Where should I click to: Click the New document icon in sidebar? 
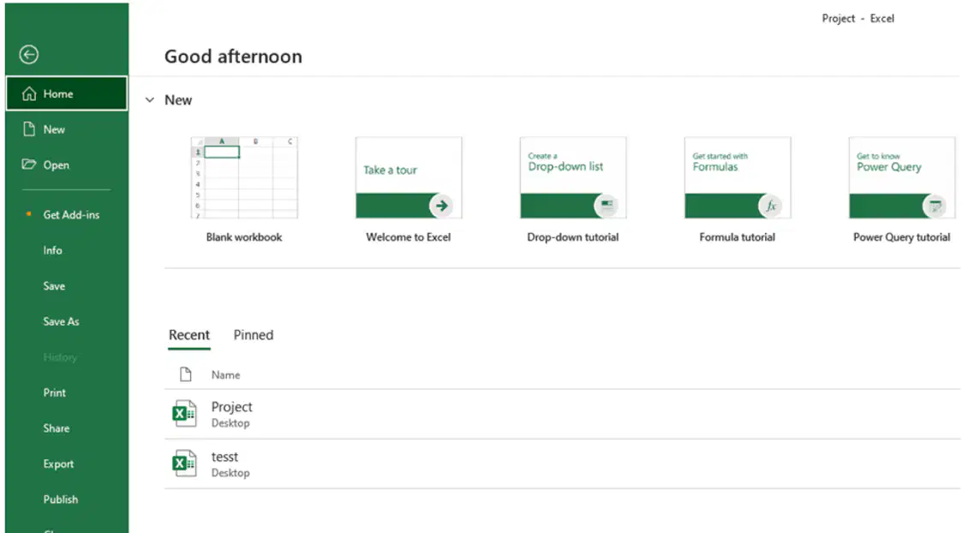click(x=29, y=129)
